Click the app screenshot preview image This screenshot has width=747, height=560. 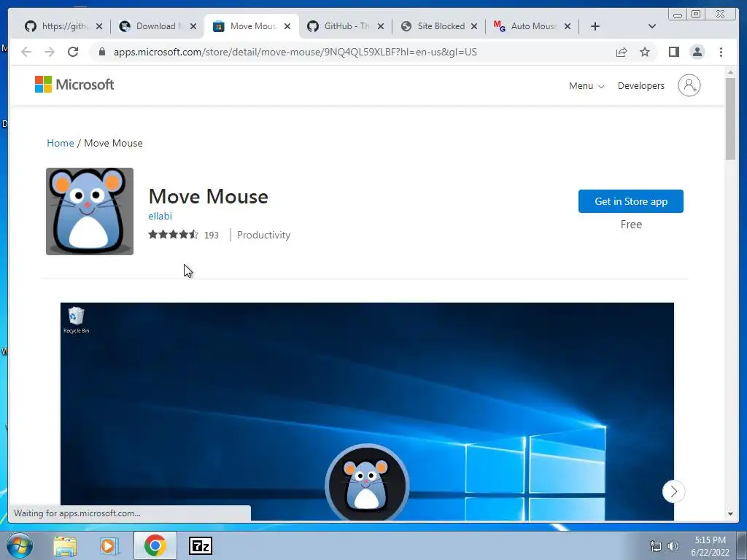click(367, 411)
